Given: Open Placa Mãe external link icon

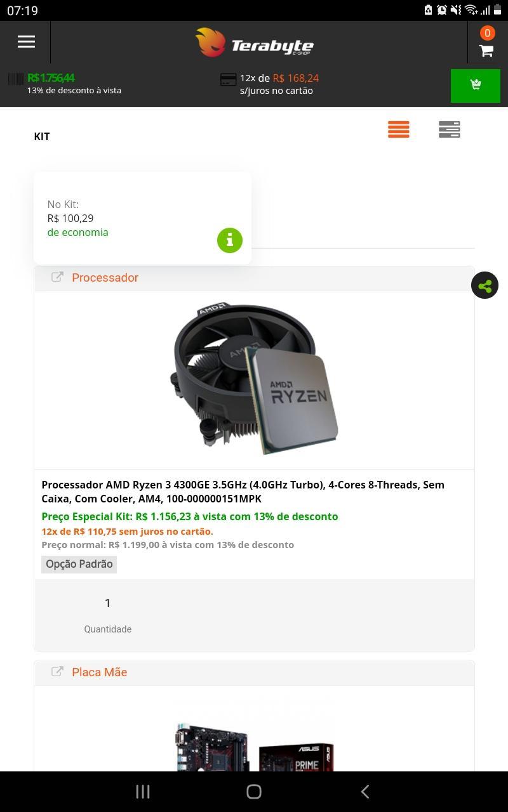Looking at the screenshot, I should (57, 672).
